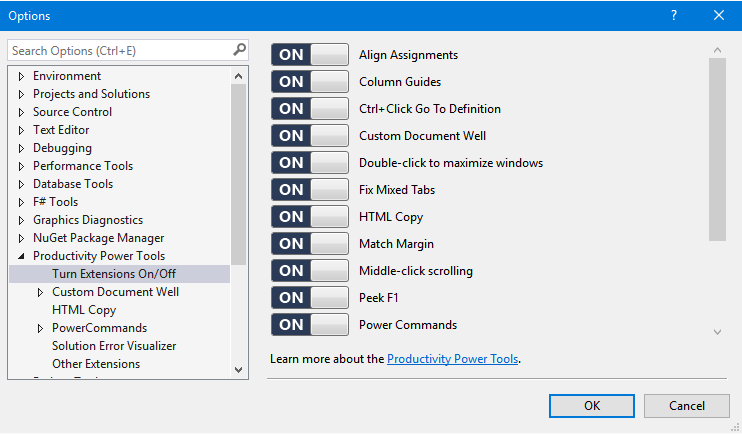This screenshot has height=434, width=742.
Task: Click the Align Assignments label
Action: pyautogui.click(x=408, y=55)
